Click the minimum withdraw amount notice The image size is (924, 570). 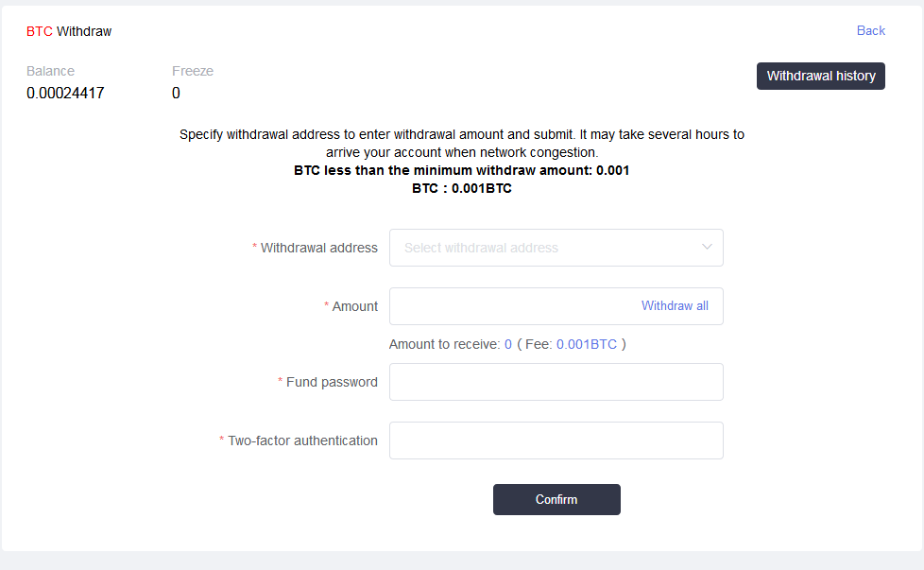click(461, 171)
